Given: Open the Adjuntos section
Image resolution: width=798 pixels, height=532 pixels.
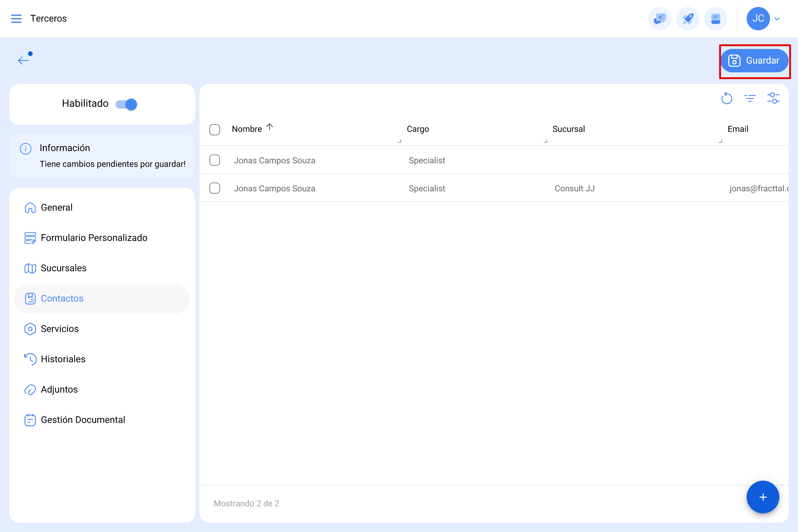Looking at the screenshot, I should click(x=102, y=389).
